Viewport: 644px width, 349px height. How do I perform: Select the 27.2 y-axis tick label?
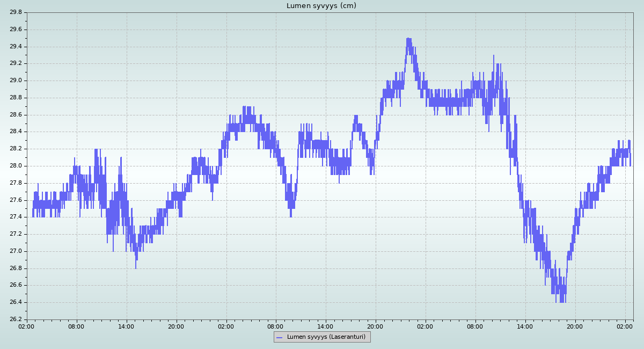point(16,234)
